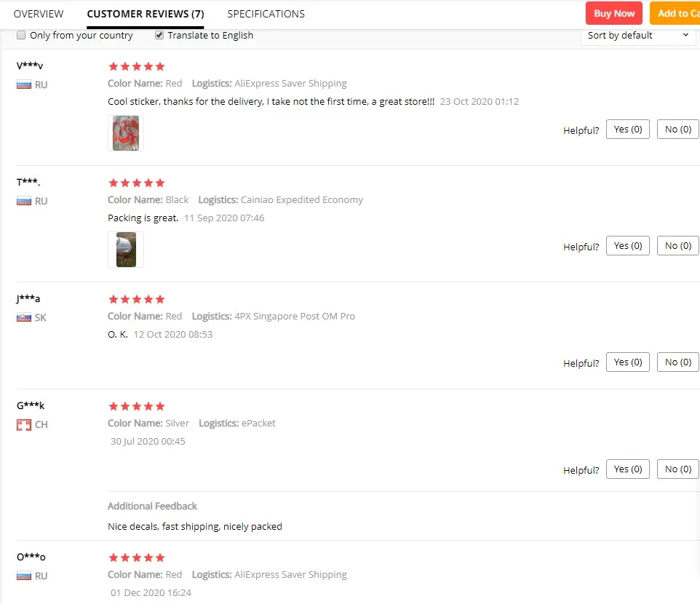Open the red sticker review photo thumbnail
This screenshot has width=700, height=604.
126,133
